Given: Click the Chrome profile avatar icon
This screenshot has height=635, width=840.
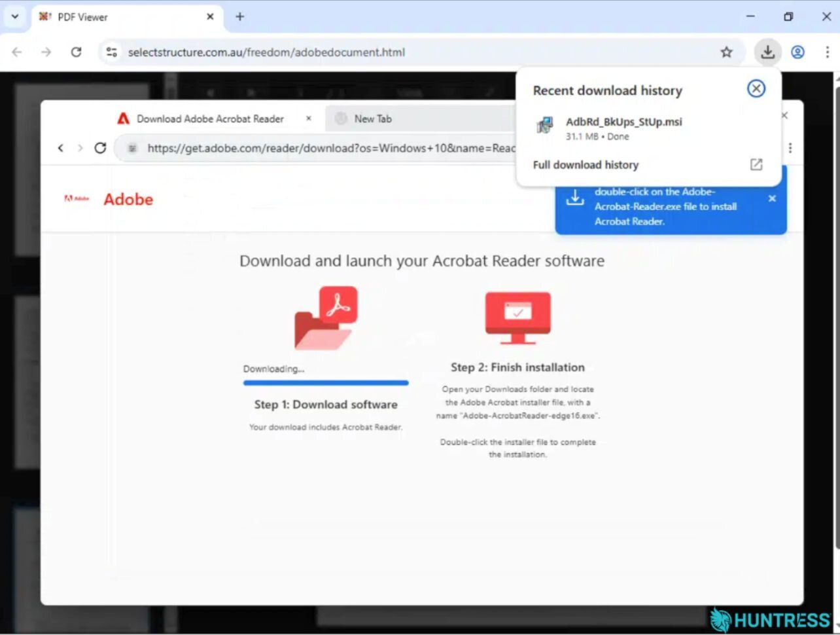Looking at the screenshot, I should click(797, 52).
